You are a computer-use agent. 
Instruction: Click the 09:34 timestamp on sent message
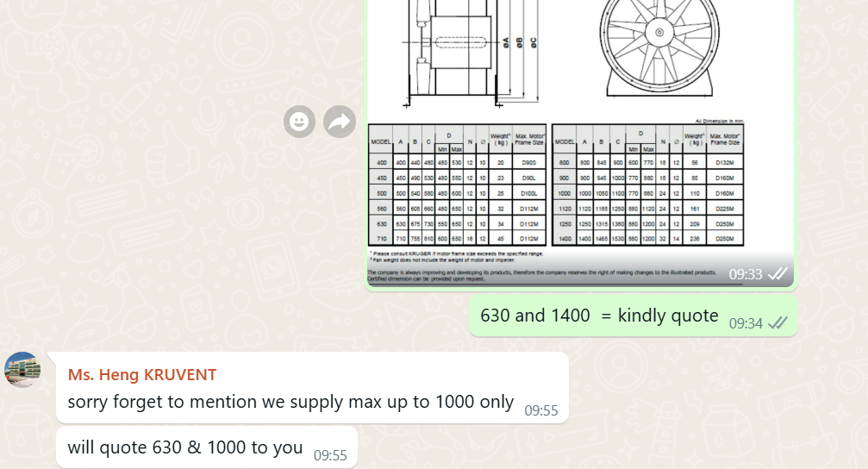point(746,323)
